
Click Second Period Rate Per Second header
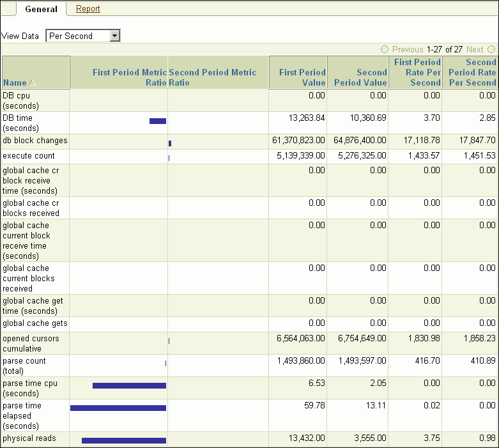[x=472, y=72]
